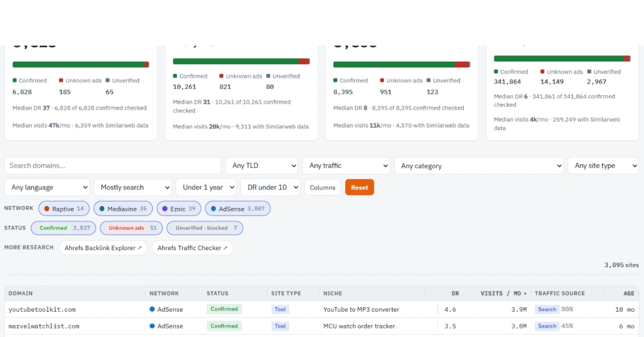Image resolution: width=644 pixels, height=337 pixels.
Task: Sort by the NICHE column header
Action: [x=333, y=293]
